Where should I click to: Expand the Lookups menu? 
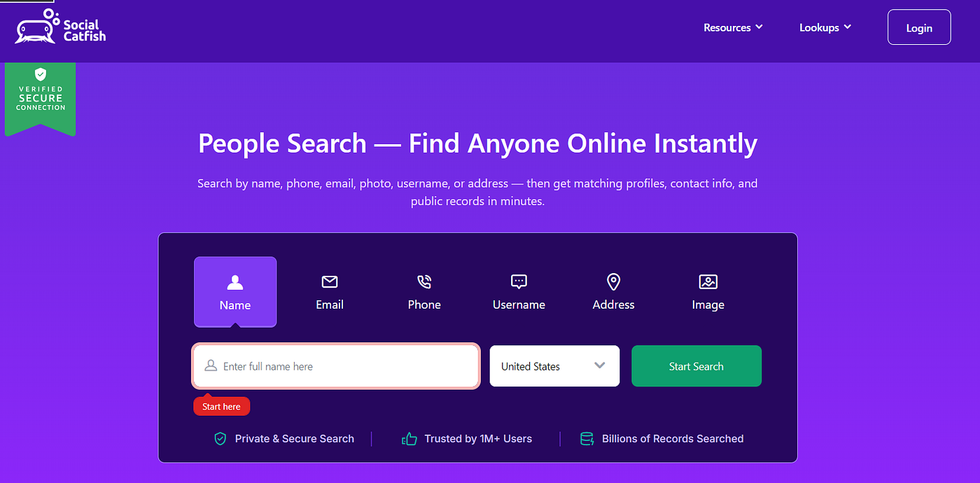[825, 28]
